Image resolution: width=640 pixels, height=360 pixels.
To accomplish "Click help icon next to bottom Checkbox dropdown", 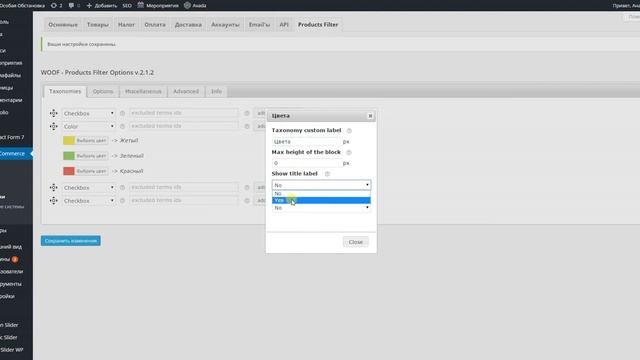I will click(x=122, y=201).
